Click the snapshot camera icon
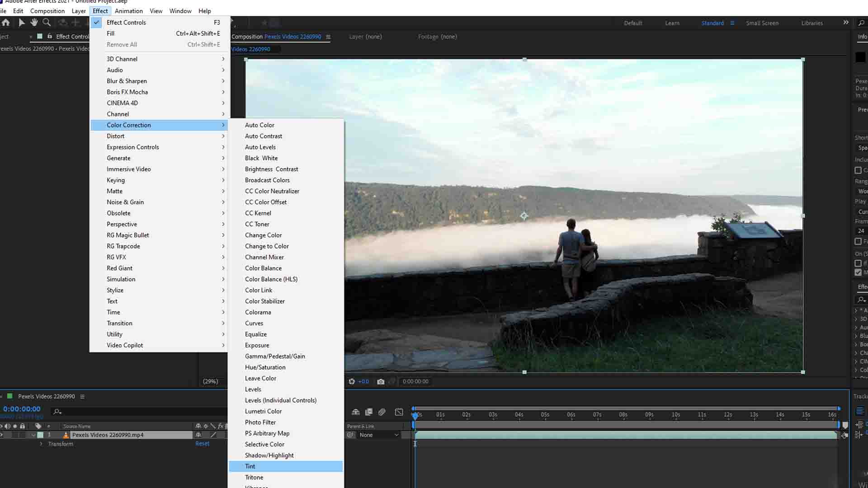This screenshot has height=488, width=868. (381, 382)
